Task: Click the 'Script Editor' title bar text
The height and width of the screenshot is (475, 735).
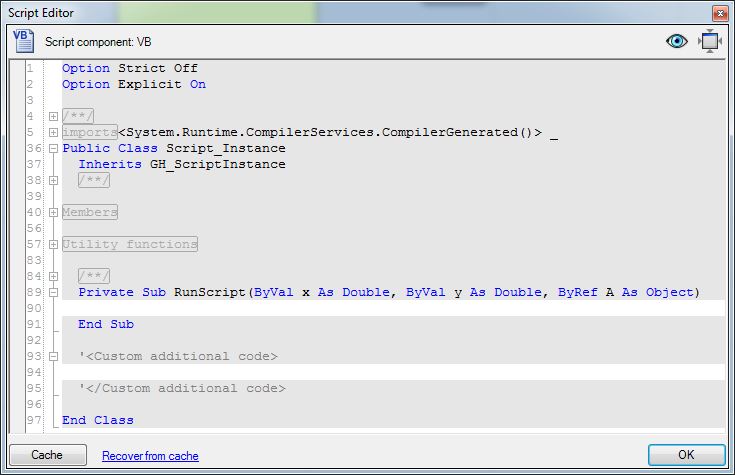Action: tap(41, 13)
